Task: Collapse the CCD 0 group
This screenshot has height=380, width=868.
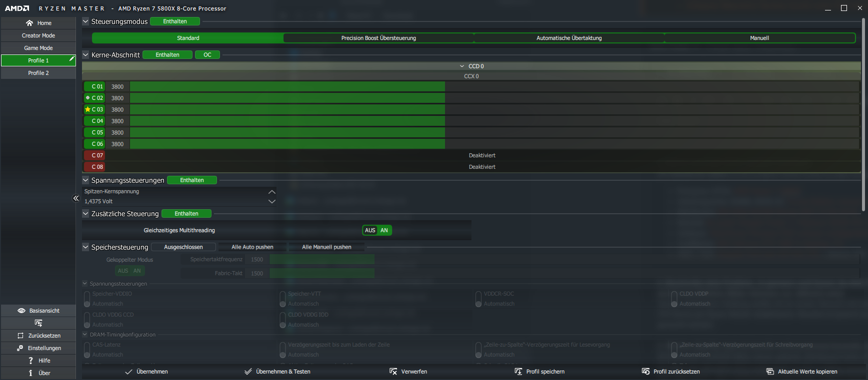Action: coord(462,66)
